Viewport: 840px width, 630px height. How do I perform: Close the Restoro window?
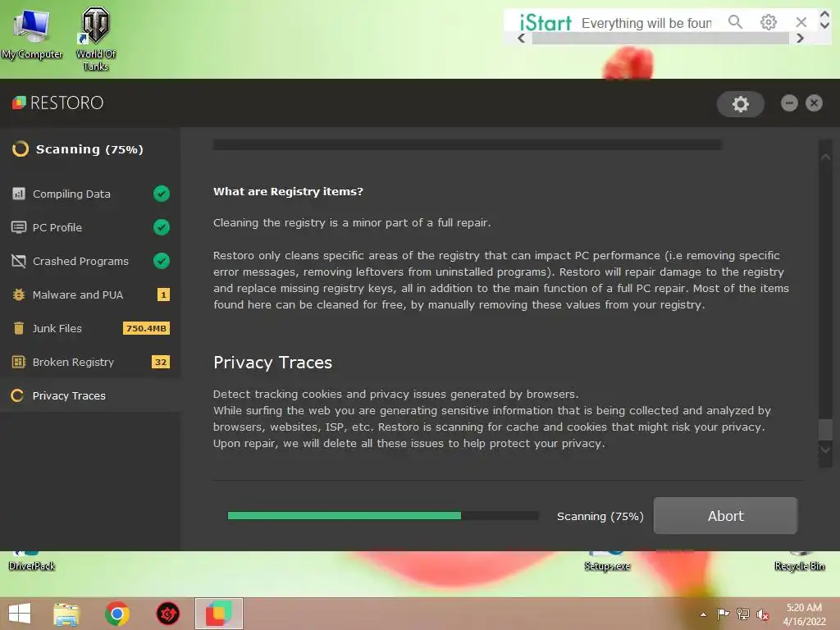point(814,103)
